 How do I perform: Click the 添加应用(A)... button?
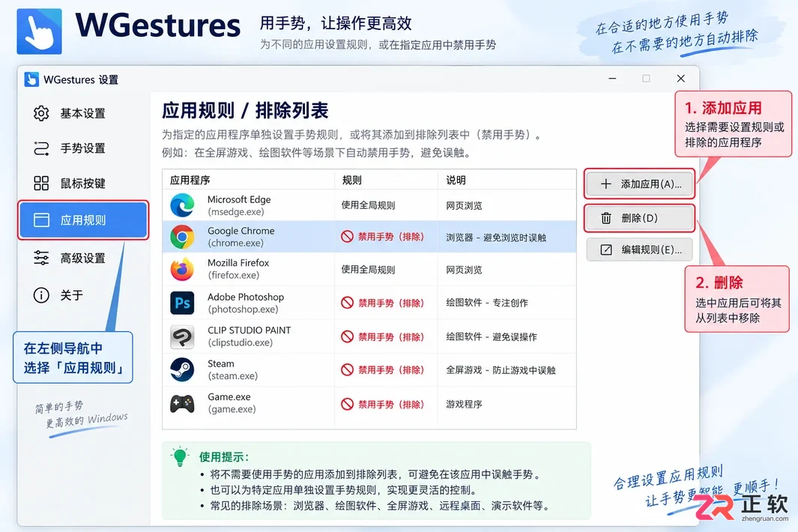[x=639, y=184]
